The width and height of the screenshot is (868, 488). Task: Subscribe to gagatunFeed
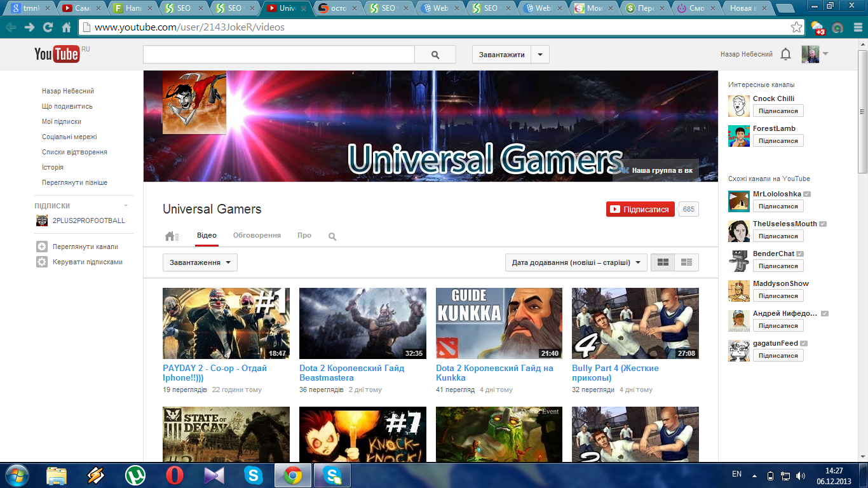(x=778, y=355)
